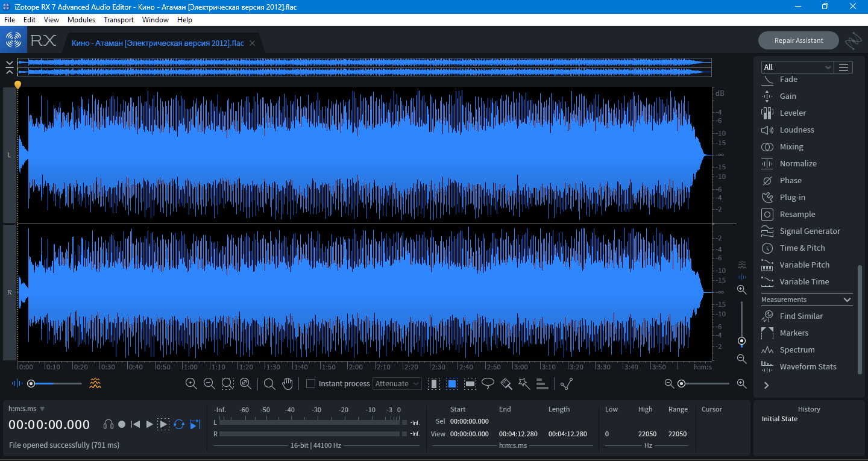Image resolution: width=868 pixels, height=461 pixels.
Task: Choose the Brush selection tool
Action: (506, 384)
